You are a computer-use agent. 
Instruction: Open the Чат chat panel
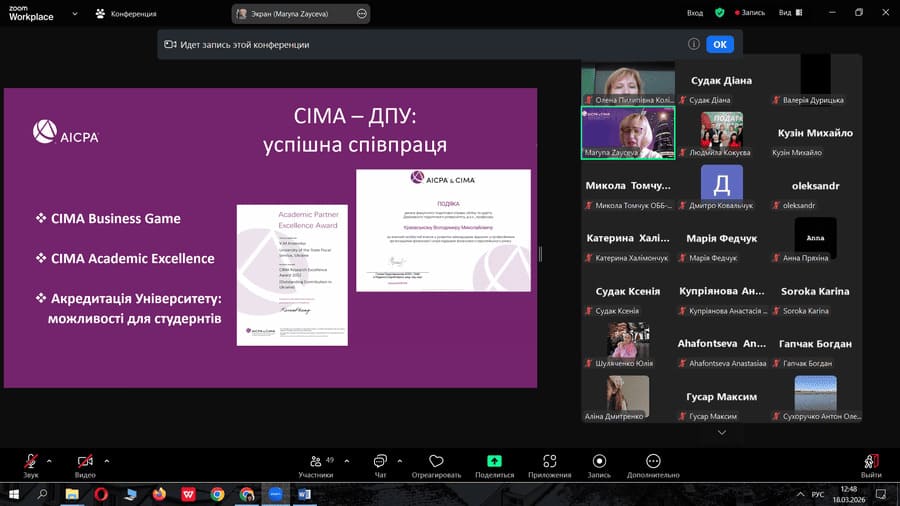point(380,466)
